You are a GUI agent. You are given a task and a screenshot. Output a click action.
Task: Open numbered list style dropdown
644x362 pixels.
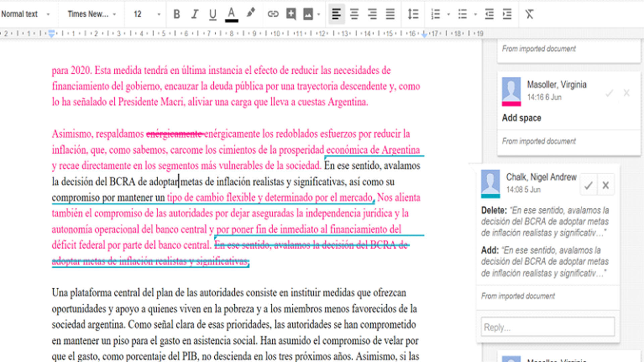pyautogui.click(x=448, y=14)
